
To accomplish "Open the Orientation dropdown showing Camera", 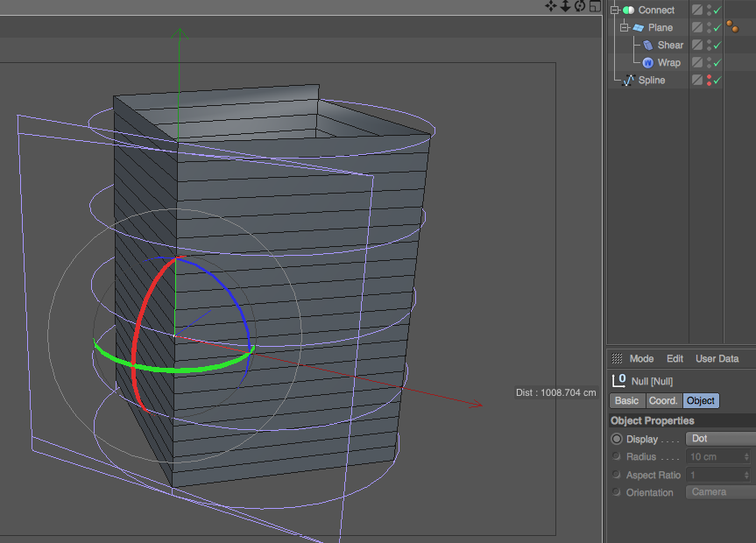I will (720, 492).
